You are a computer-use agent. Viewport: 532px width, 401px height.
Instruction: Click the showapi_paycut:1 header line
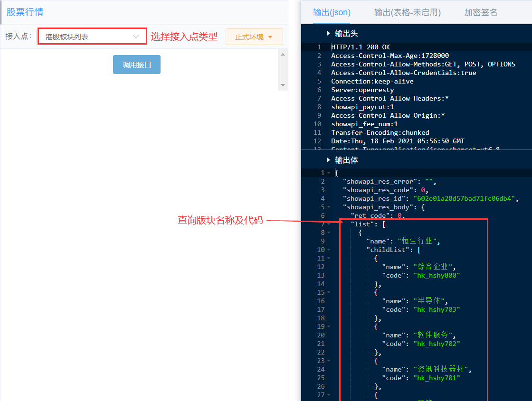click(x=362, y=107)
